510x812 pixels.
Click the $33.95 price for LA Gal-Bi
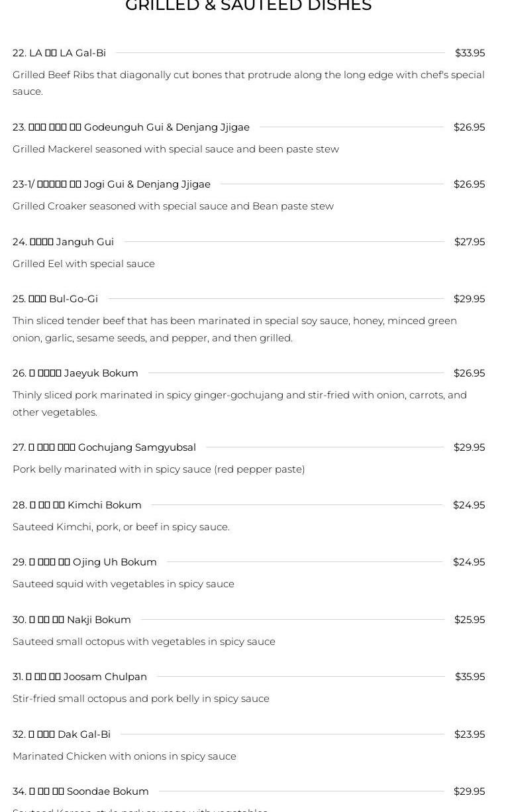pyautogui.click(x=470, y=53)
